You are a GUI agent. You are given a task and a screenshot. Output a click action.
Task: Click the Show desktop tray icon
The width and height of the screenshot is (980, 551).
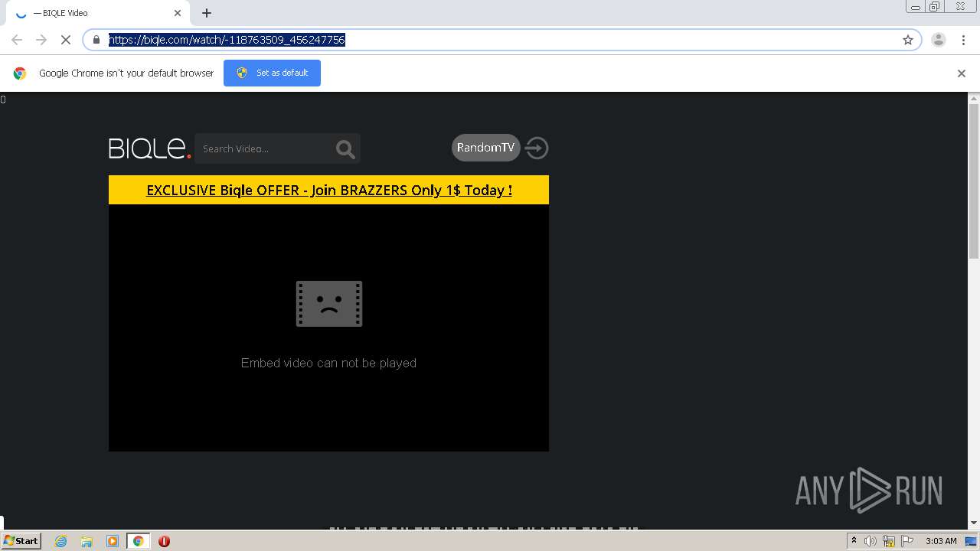click(x=971, y=541)
